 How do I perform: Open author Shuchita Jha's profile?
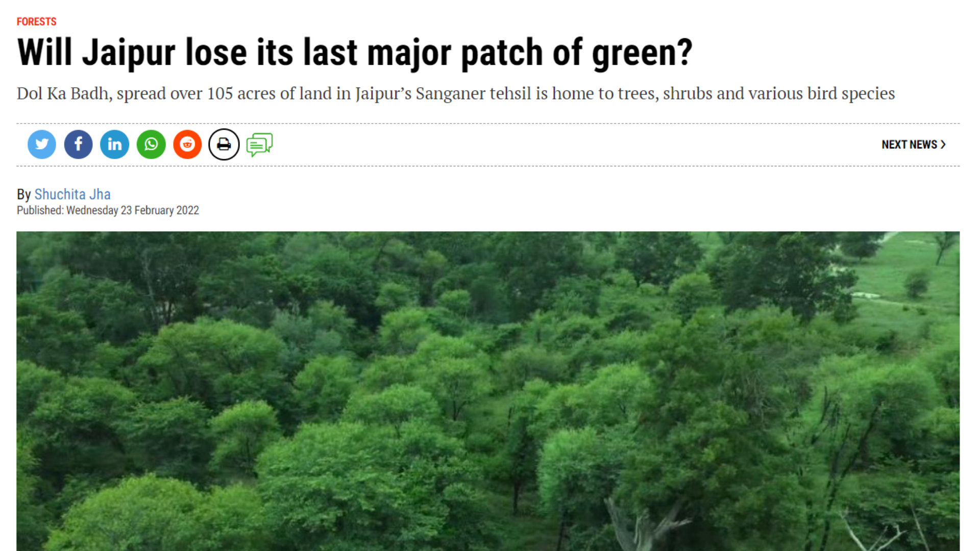[x=72, y=194]
